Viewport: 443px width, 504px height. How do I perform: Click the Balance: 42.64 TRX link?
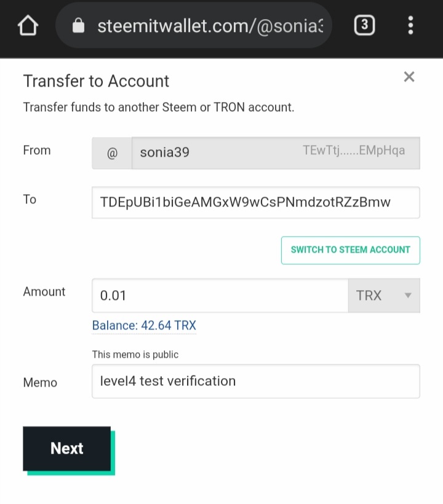(144, 325)
